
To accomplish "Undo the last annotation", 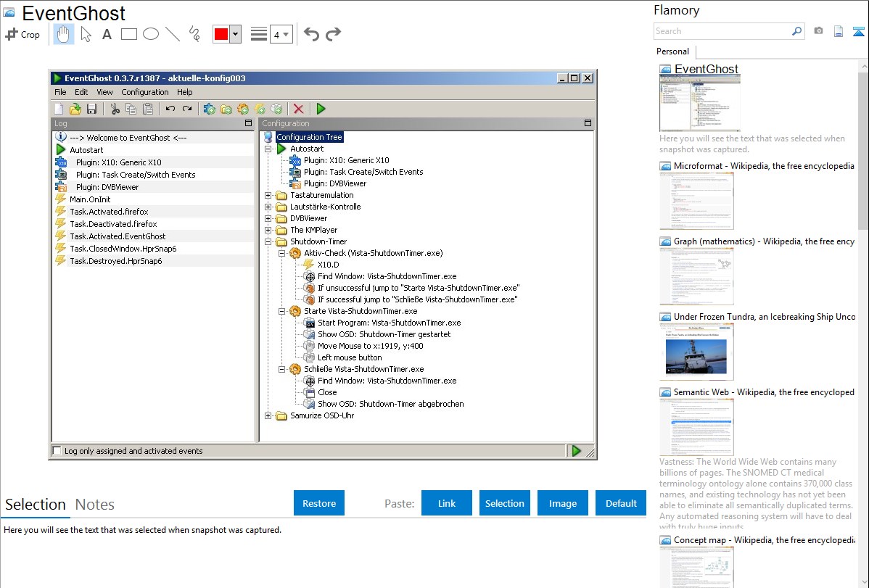I will point(311,34).
